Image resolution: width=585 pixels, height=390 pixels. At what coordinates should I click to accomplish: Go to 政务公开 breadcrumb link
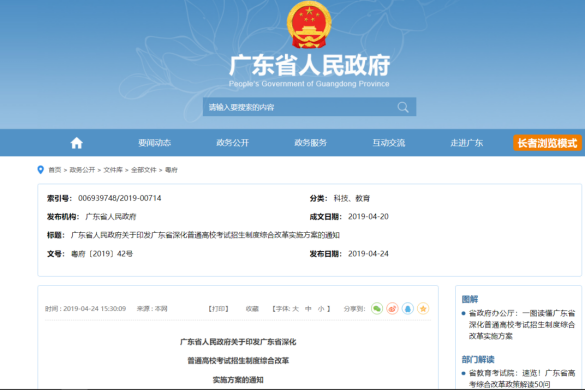(82, 170)
